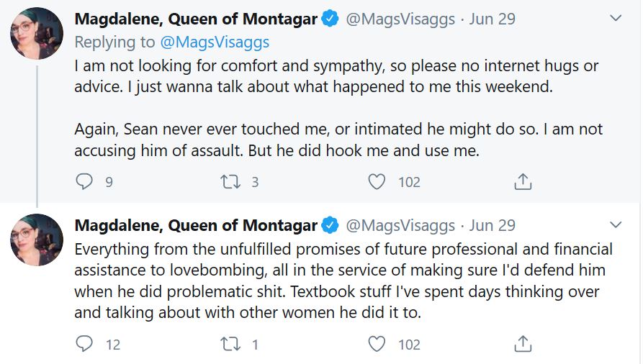The width and height of the screenshot is (643, 364).
Task: Retweet the second tweet with 1 retweet
Action: pyautogui.click(x=229, y=345)
